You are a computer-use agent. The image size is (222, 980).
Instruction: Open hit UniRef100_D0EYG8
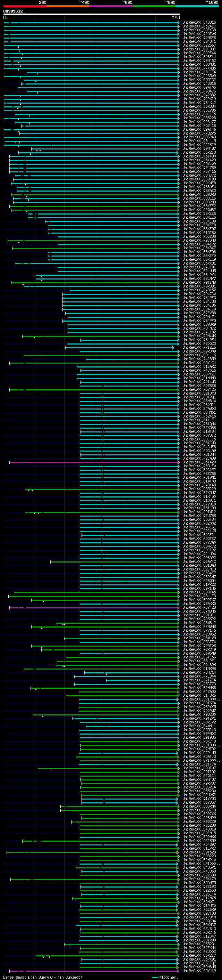click(199, 30)
